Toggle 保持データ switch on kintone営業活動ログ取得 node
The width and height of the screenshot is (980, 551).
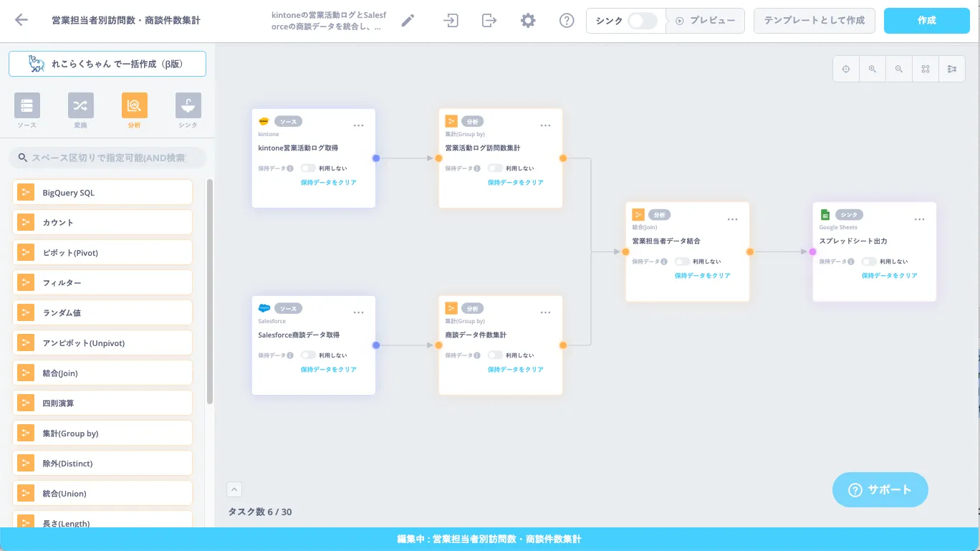pyautogui.click(x=308, y=168)
